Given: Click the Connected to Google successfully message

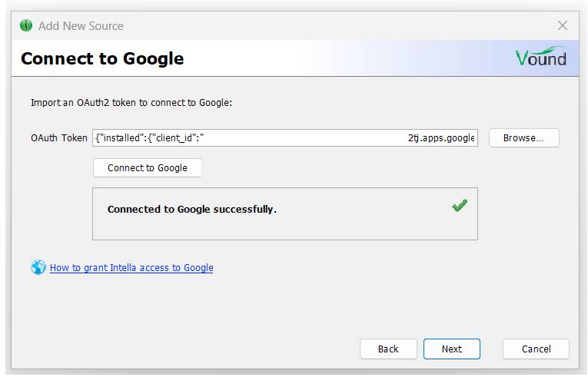Looking at the screenshot, I should coord(192,209).
